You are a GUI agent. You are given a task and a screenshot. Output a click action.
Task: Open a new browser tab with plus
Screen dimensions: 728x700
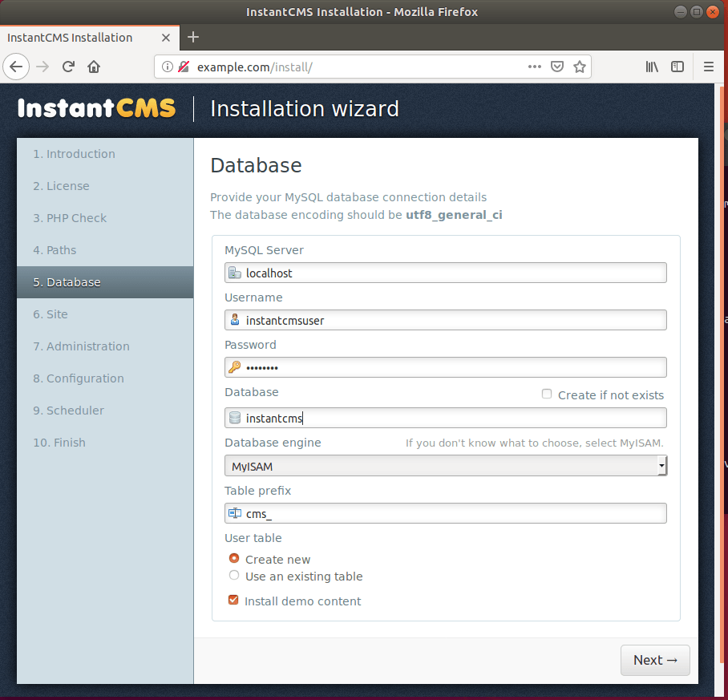coord(192,37)
